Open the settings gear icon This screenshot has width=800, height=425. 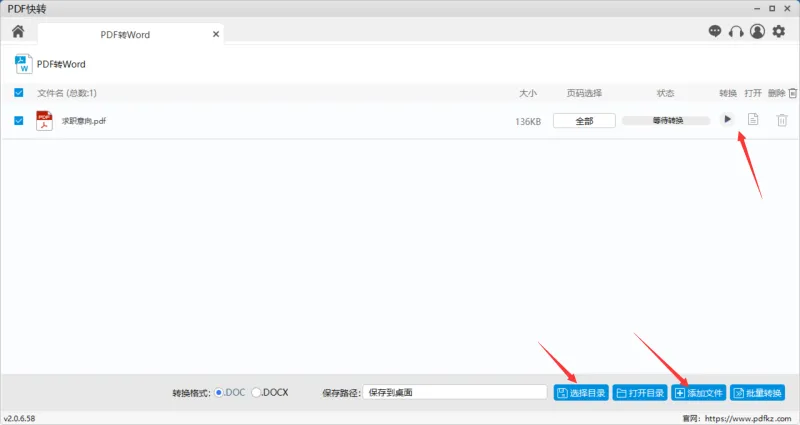779,32
